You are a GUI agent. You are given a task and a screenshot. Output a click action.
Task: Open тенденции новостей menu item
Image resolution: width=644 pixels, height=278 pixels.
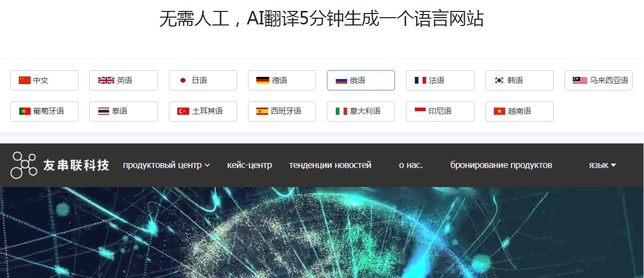[330, 165]
